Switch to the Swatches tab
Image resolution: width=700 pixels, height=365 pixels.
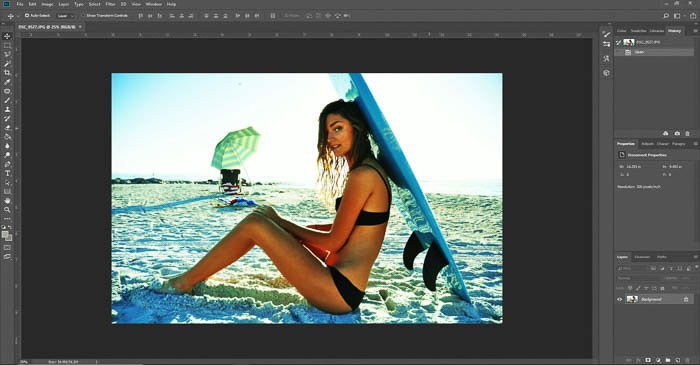638,31
